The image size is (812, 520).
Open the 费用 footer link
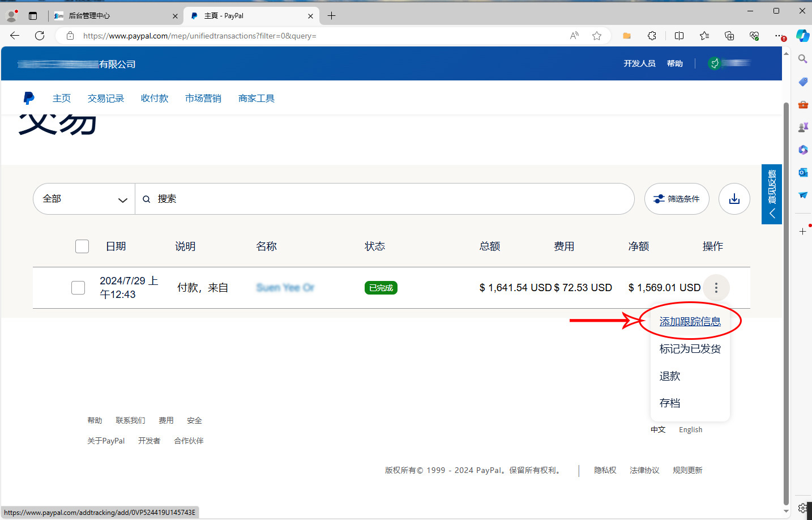click(166, 420)
